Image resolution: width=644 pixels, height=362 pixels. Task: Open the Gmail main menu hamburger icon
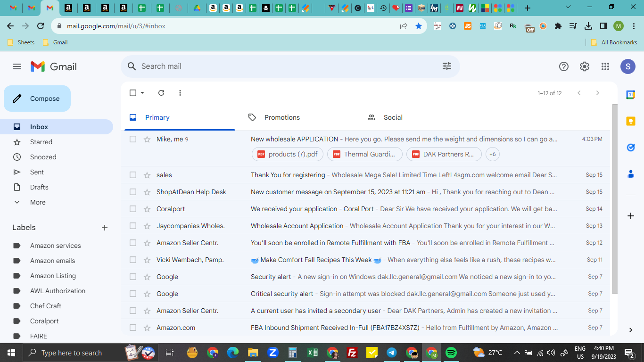click(x=17, y=66)
